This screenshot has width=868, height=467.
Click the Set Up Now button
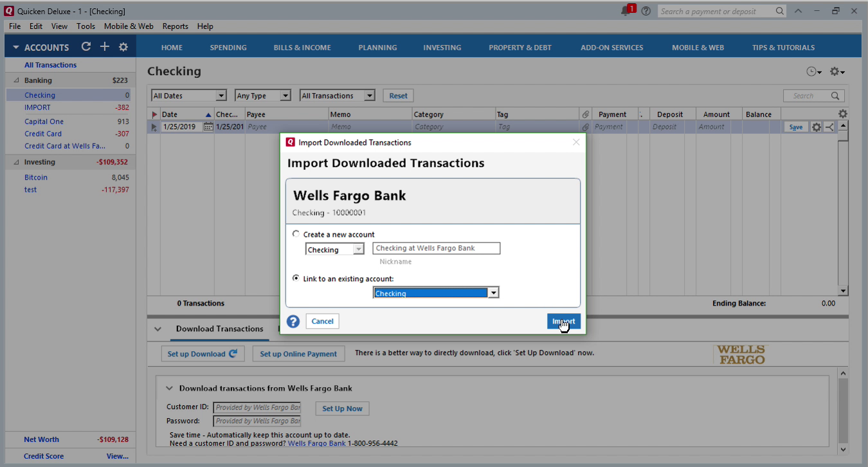point(342,408)
